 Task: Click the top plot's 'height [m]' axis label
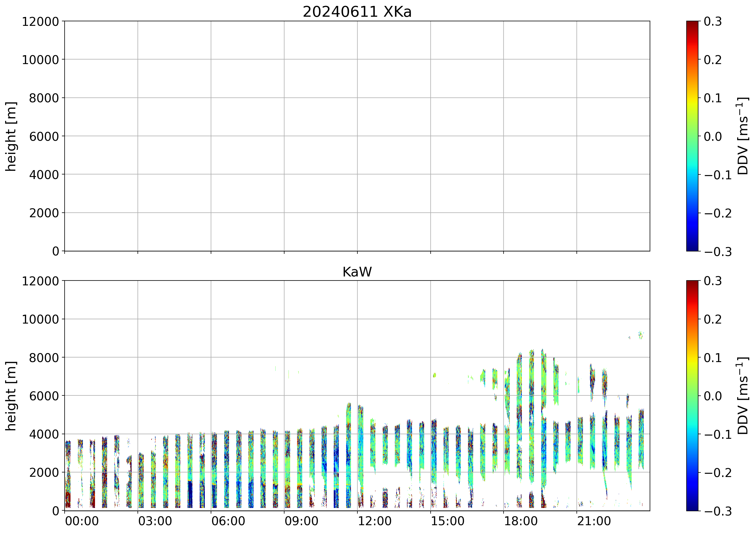coord(11,136)
